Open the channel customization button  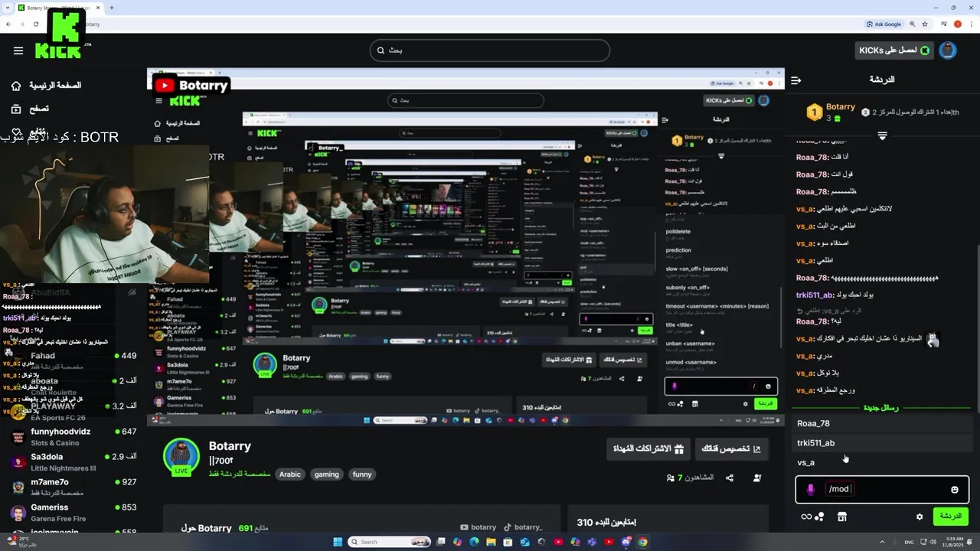click(730, 449)
